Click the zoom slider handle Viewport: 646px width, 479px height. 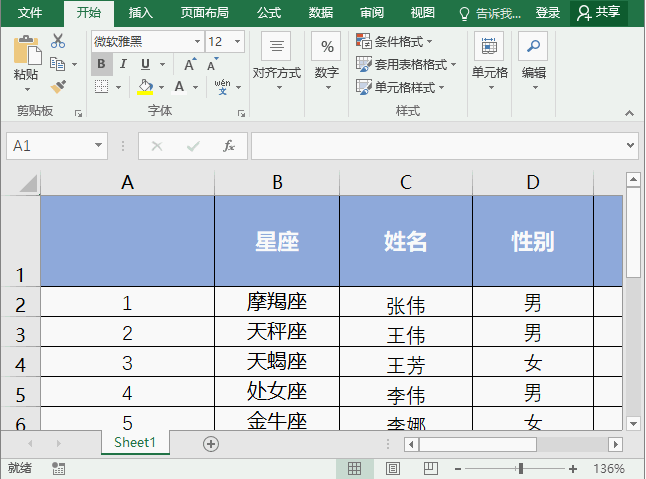click(521, 468)
